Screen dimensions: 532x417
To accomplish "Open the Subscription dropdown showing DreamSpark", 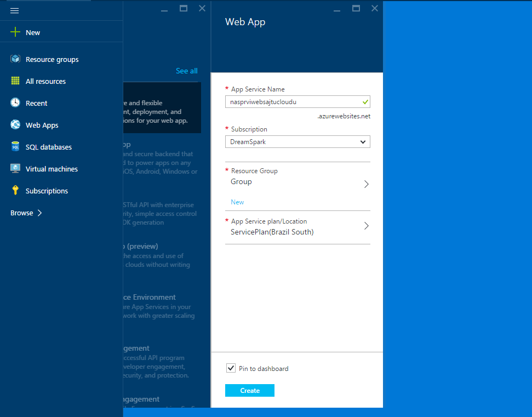I will click(x=298, y=141).
